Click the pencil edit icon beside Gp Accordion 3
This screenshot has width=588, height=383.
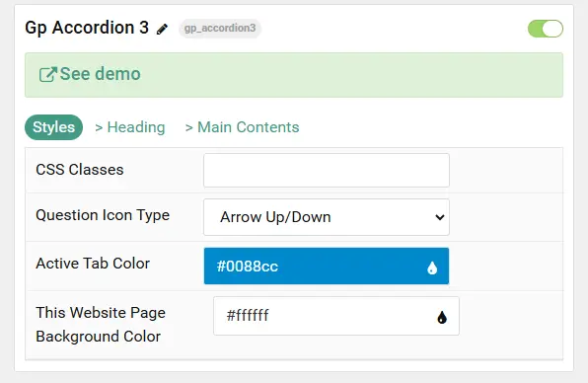click(x=162, y=29)
